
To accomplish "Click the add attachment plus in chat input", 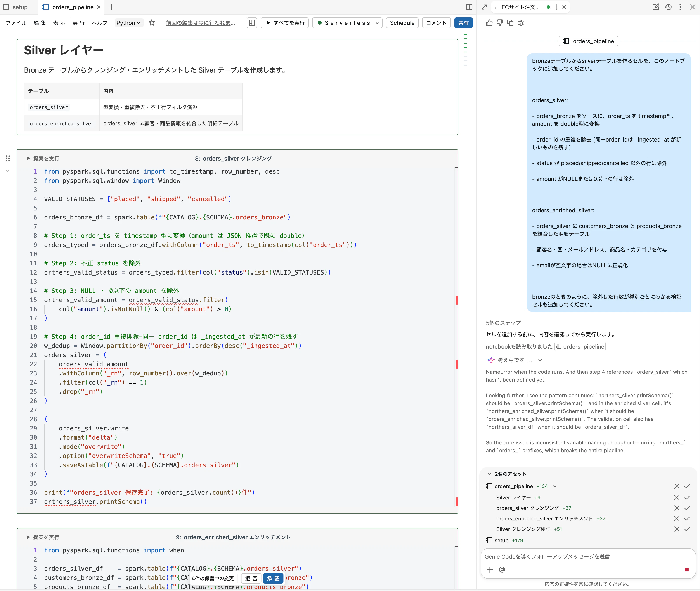I will click(x=490, y=570).
